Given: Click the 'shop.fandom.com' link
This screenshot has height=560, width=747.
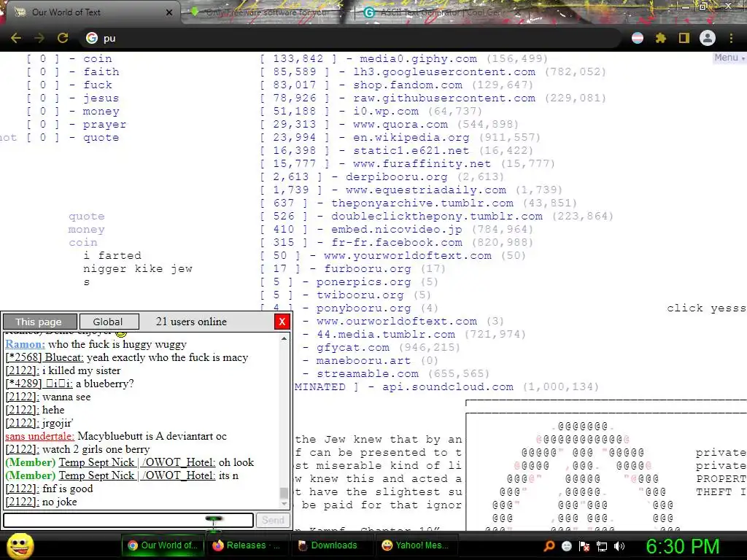Looking at the screenshot, I should tap(407, 85).
